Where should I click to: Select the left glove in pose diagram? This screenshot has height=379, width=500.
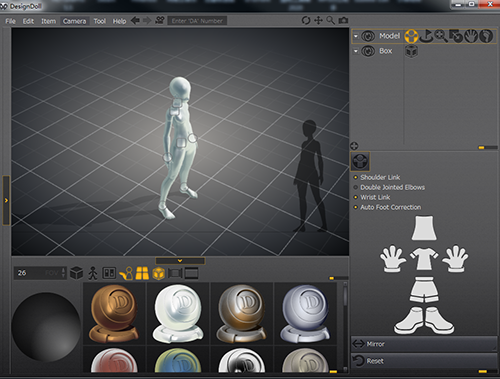[x=393, y=259]
